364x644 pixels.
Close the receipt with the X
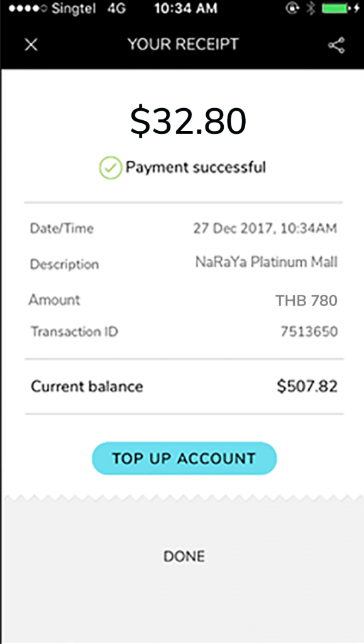point(30,44)
